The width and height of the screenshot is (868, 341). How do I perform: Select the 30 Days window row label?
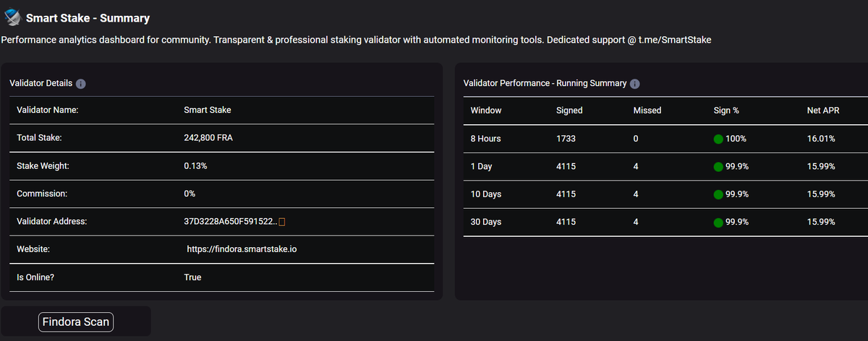coord(485,223)
